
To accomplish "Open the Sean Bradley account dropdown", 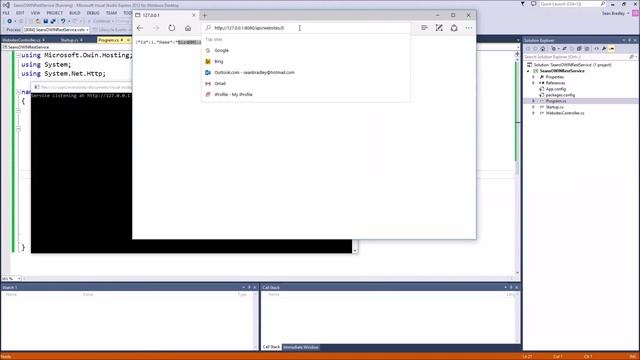I will tap(616, 13).
